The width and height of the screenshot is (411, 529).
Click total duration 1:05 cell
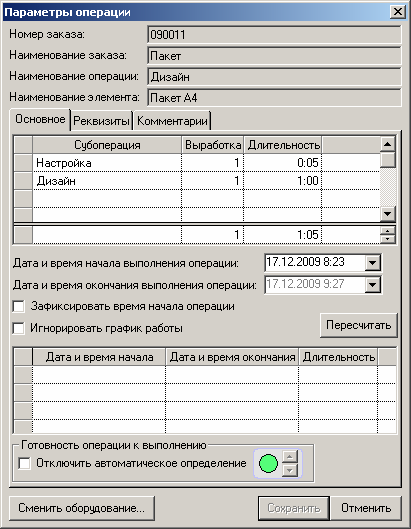coord(282,234)
